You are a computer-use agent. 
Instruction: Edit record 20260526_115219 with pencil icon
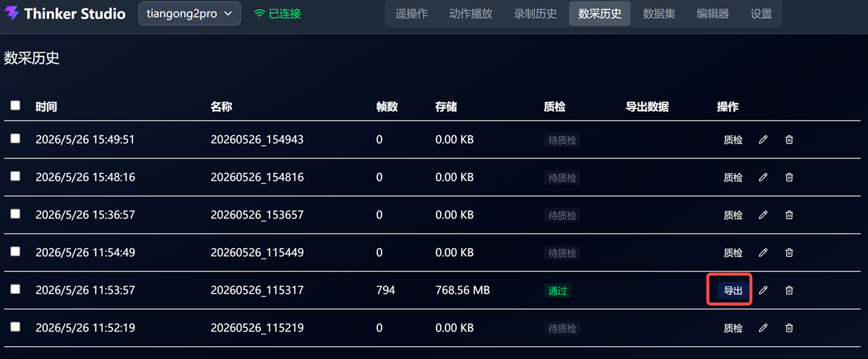click(763, 328)
